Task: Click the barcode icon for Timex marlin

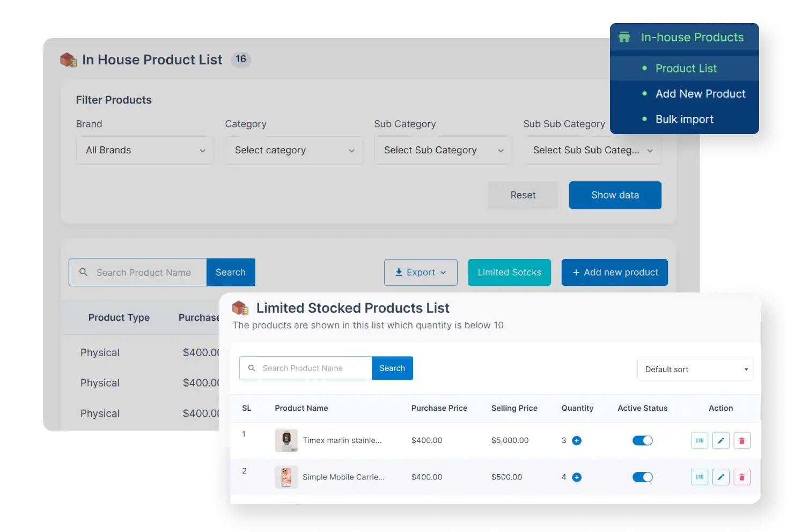Action: pyautogui.click(x=699, y=440)
